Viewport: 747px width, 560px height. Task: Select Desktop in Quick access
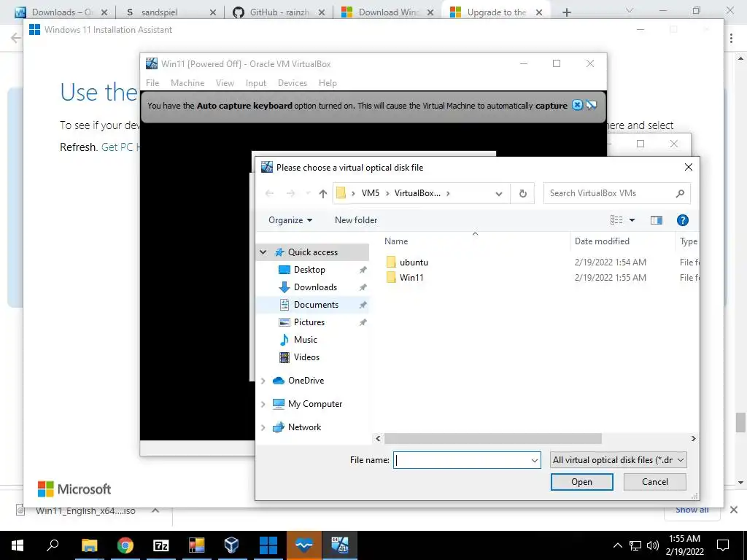pyautogui.click(x=309, y=270)
